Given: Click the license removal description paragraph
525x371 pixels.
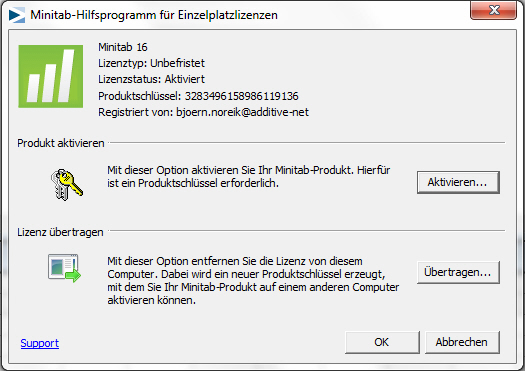Looking at the screenshot, I should coord(253,281).
